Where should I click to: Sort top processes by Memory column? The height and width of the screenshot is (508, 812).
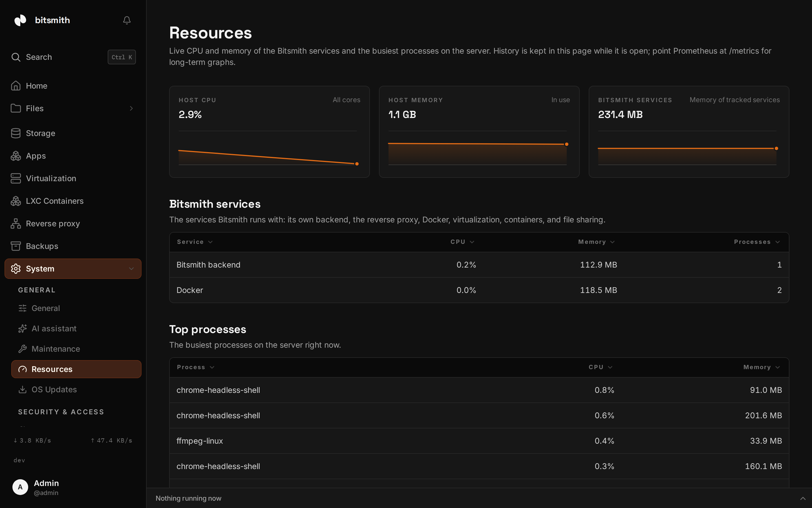(x=762, y=367)
